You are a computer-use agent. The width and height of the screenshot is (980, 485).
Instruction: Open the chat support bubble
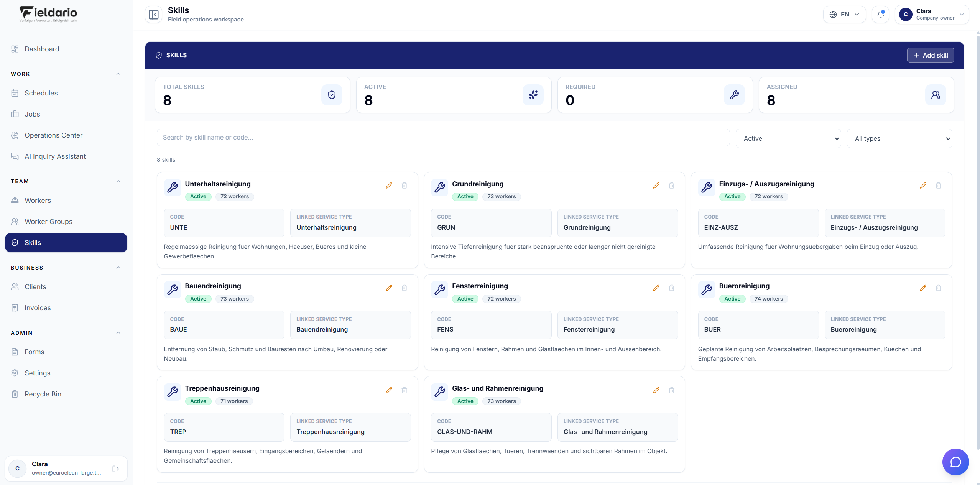955,462
